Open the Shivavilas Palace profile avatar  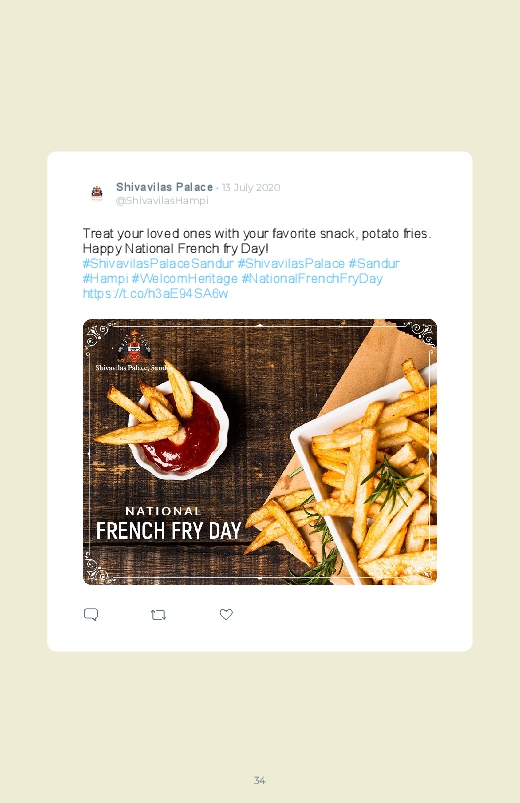pyautogui.click(x=97, y=193)
